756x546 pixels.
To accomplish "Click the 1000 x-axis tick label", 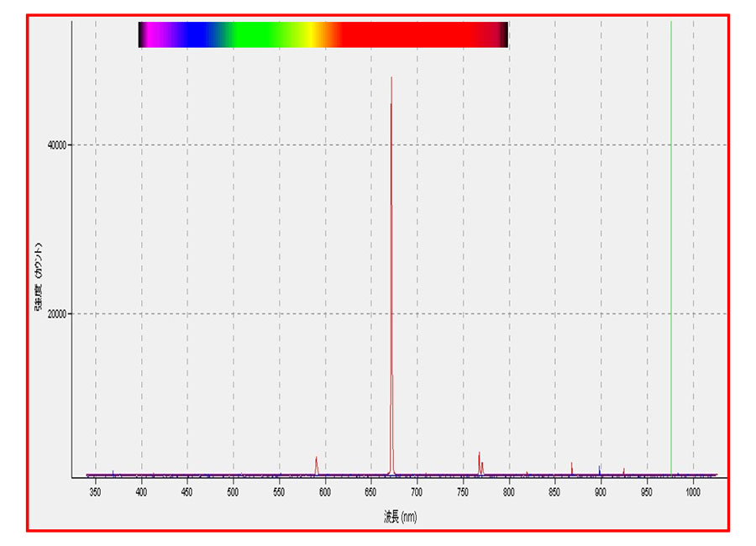I will (693, 491).
